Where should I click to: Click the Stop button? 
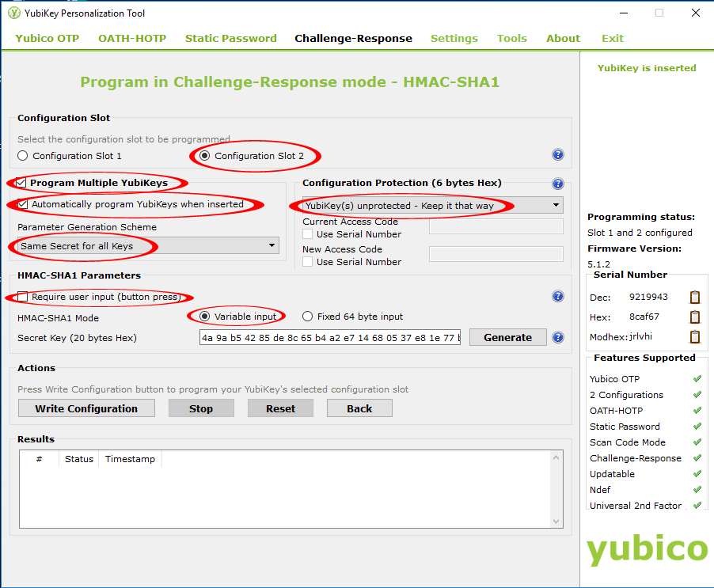pyautogui.click(x=201, y=408)
